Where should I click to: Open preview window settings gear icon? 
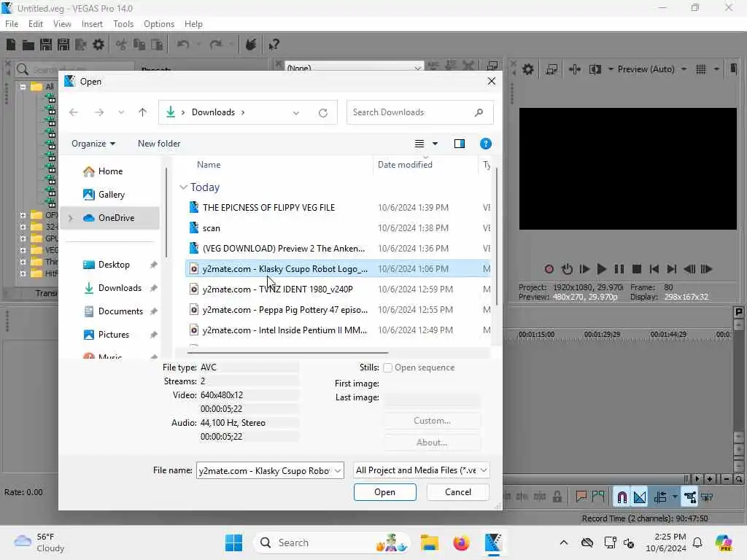tap(528, 69)
